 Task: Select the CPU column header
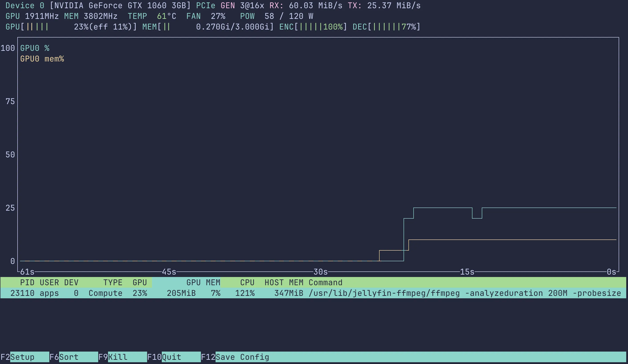tap(247, 282)
